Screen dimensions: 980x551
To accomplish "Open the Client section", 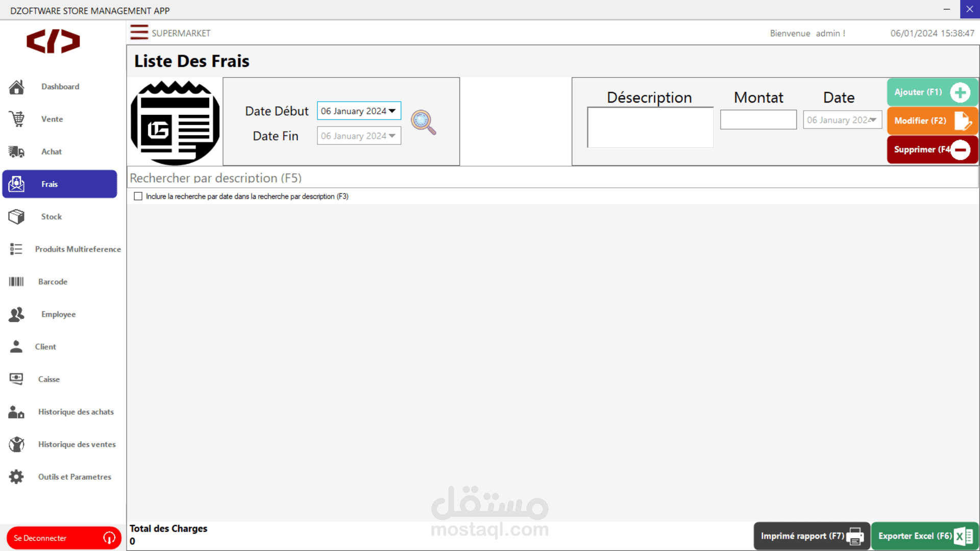I will point(45,347).
